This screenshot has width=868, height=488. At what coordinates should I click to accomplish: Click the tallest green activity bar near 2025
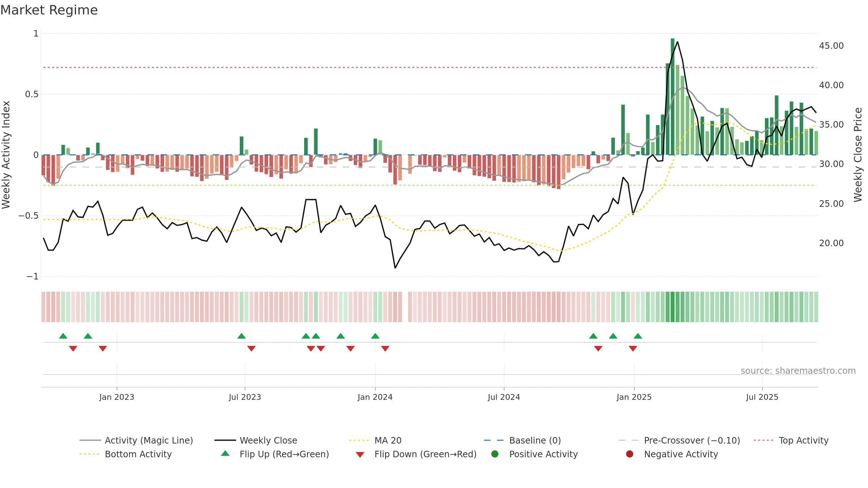pyautogui.click(x=672, y=97)
